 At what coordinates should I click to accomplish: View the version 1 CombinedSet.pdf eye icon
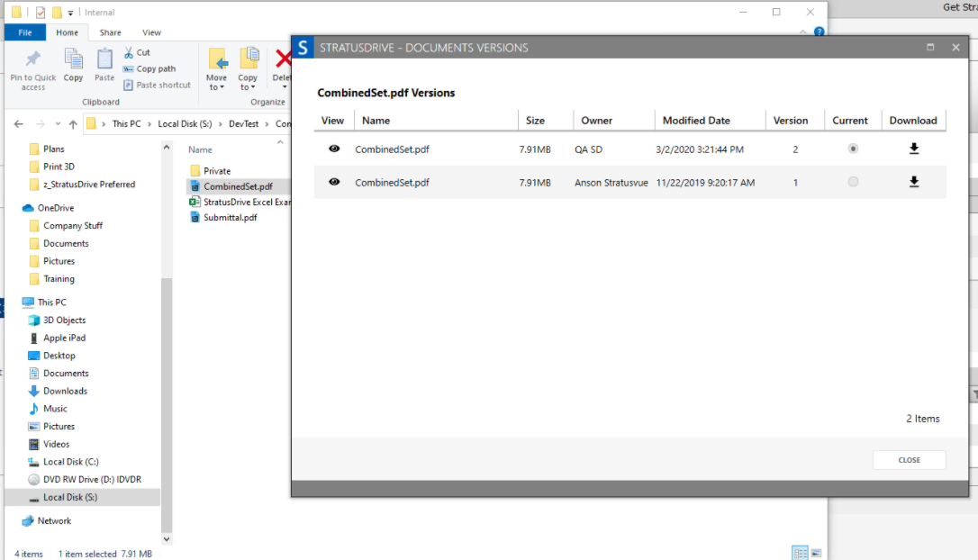point(334,182)
